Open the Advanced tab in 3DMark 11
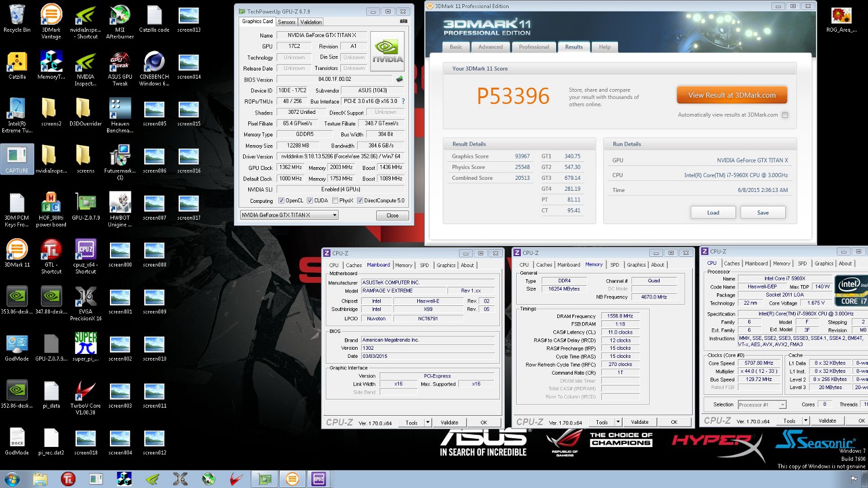868x488 pixels. pyautogui.click(x=490, y=47)
